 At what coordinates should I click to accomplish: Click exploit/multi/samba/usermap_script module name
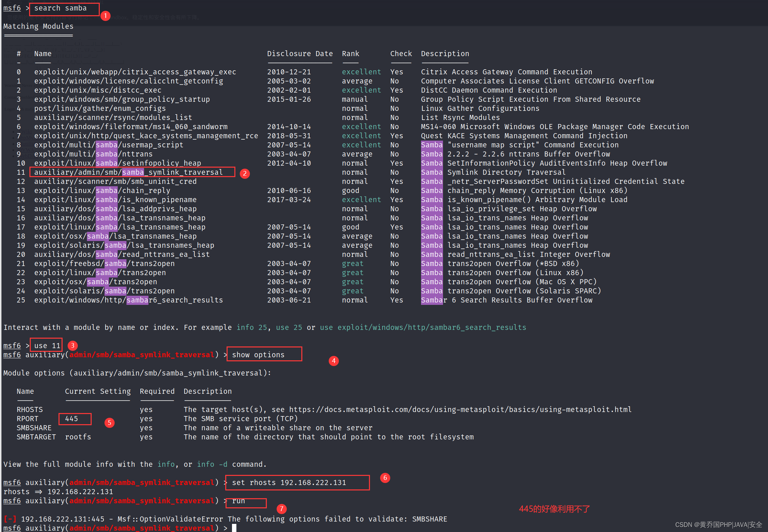click(109, 145)
